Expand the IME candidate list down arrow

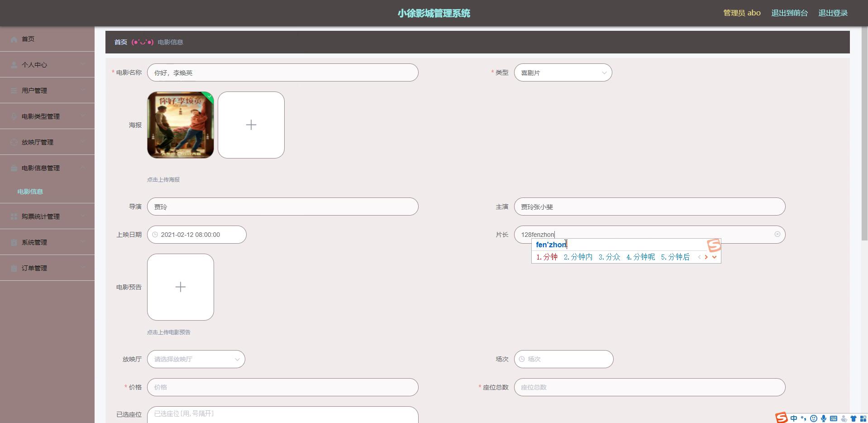[x=715, y=257]
